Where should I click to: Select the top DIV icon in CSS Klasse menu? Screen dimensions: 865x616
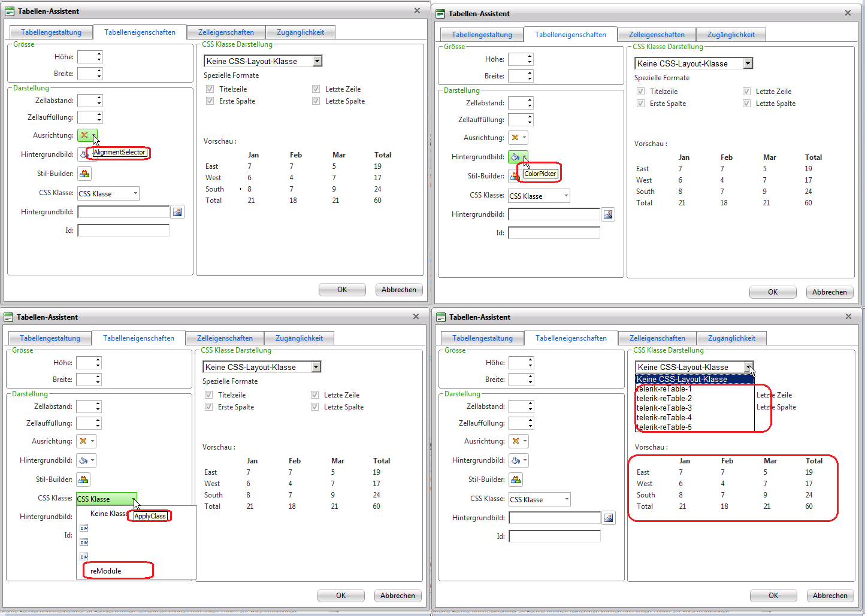click(84, 528)
